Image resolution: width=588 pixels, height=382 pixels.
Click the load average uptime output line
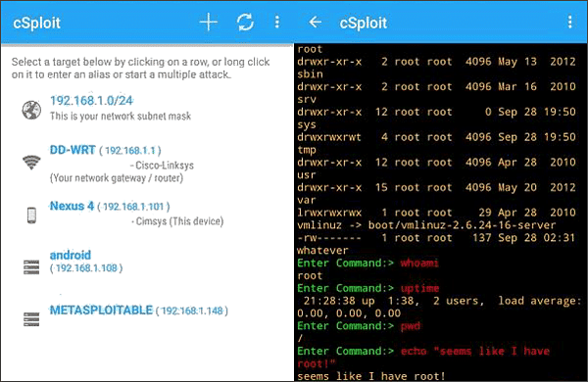point(442,301)
